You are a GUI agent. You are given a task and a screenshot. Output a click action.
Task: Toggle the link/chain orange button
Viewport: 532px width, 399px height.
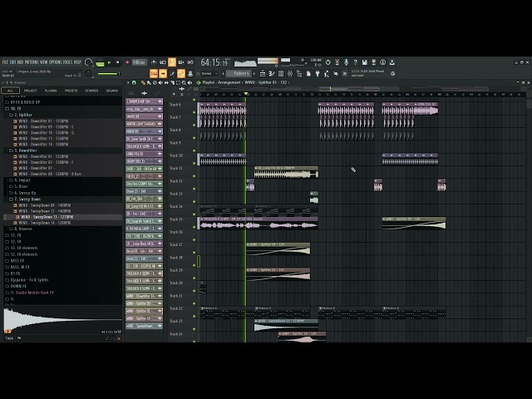coord(181,73)
